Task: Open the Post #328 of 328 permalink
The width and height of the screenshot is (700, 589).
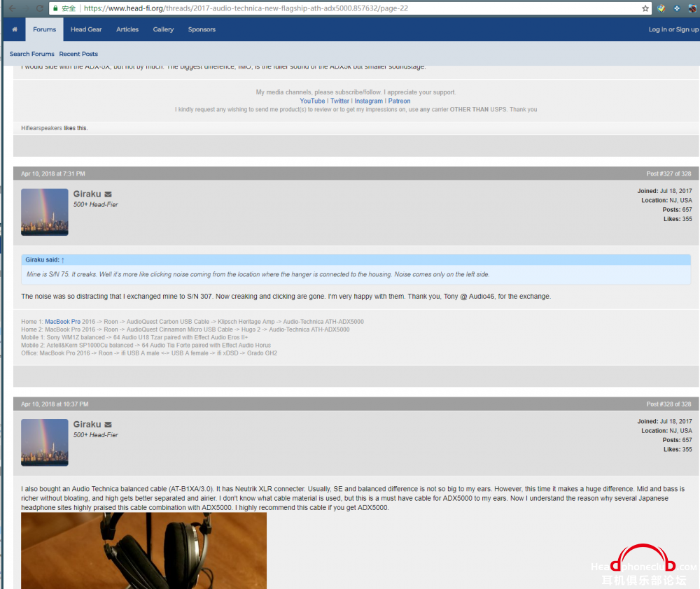Action: coord(668,404)
